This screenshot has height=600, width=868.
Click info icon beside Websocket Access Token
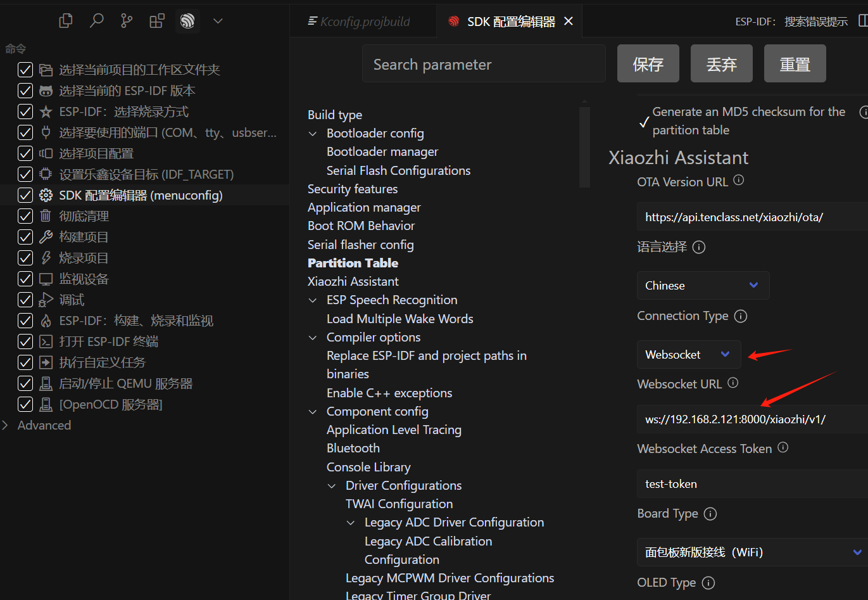[783, 447]
